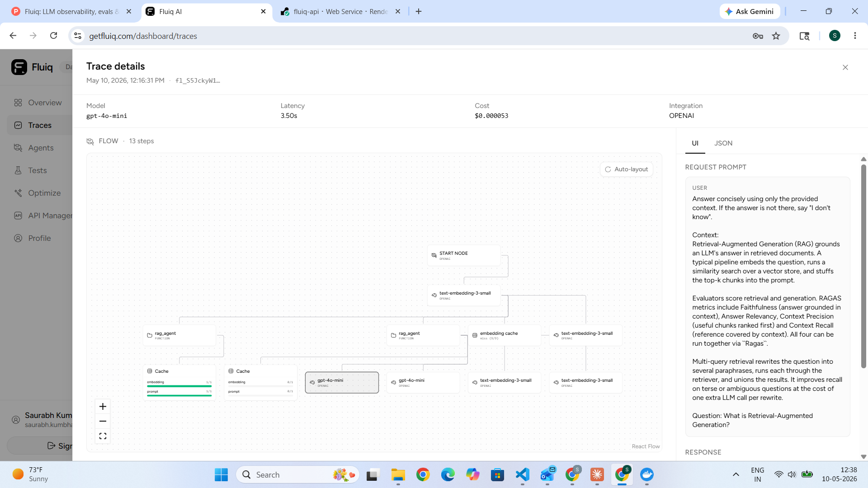The image size is (868, 488).
Task: Click the latency value 3.50s
Action: click(x=289, y=116)
